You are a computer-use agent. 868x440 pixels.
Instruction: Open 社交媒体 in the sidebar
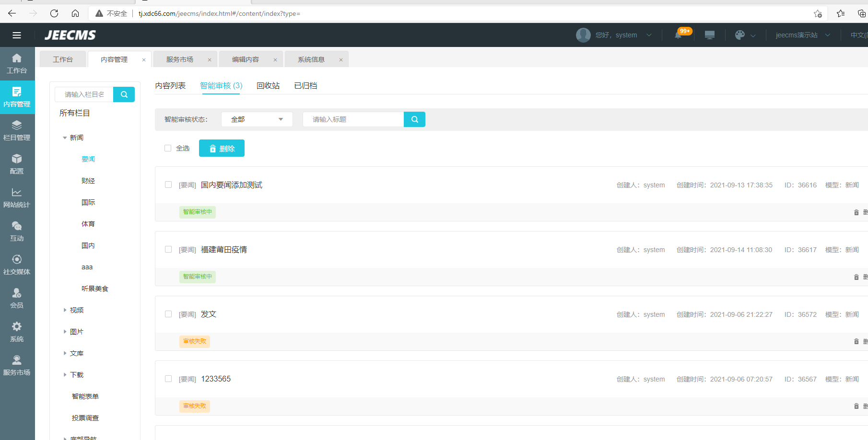[x=17, y=265]
